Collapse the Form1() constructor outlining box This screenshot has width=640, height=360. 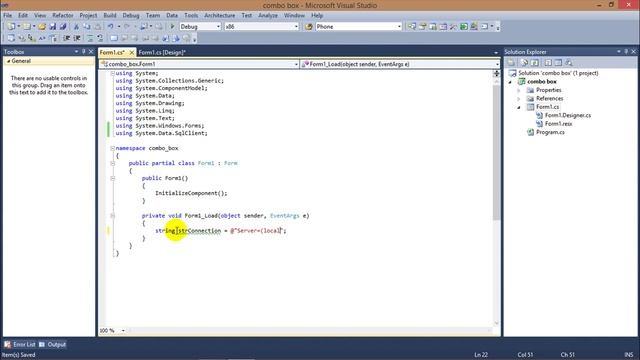[x=112, y=178]
